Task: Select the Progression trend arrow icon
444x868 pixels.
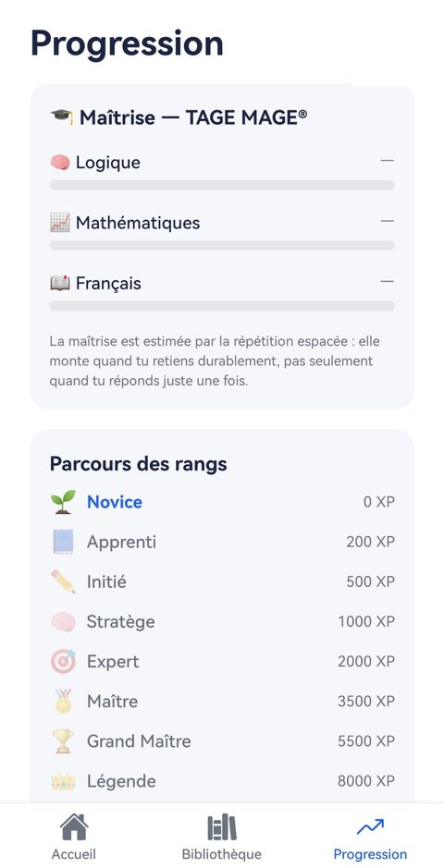Action: [370, 827]
